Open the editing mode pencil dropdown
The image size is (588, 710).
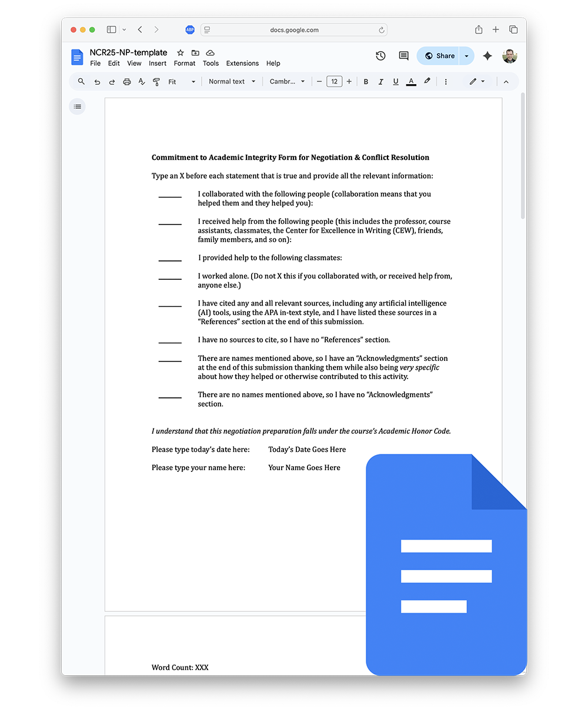click(x=477, y=82)
